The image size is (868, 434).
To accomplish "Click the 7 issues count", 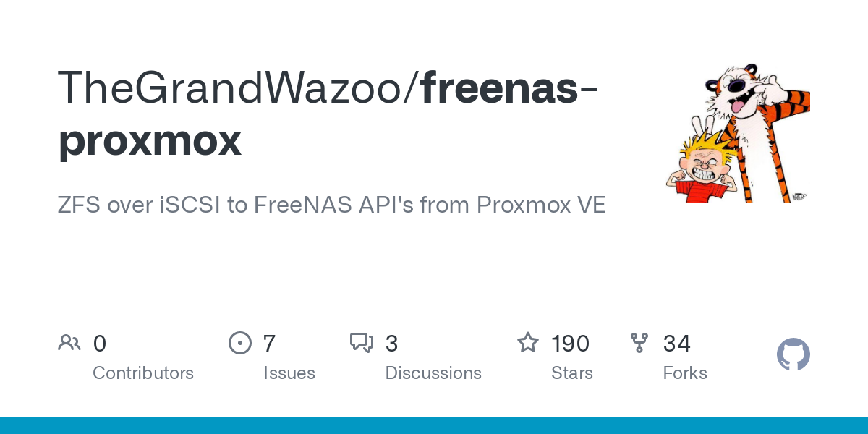I will 269,344.
